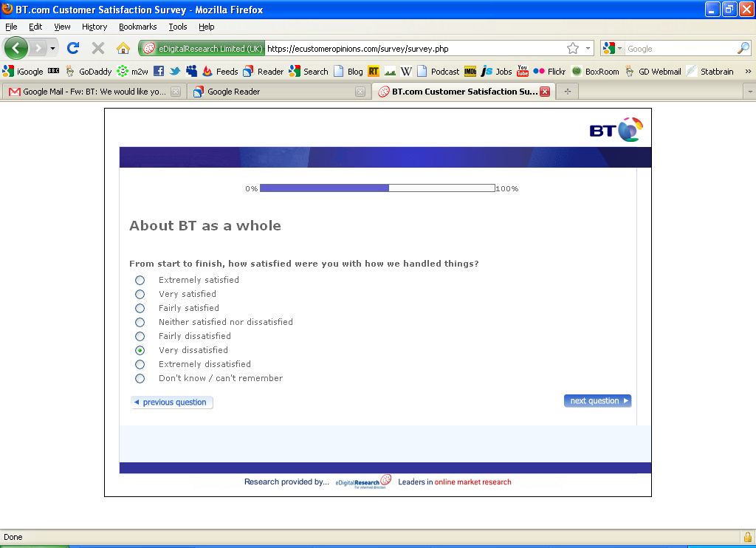The width and height of the screenshot is (756, 548).
Task: Choose Neither satisfied nor dissatisfied
Action: tap(140, 323)
